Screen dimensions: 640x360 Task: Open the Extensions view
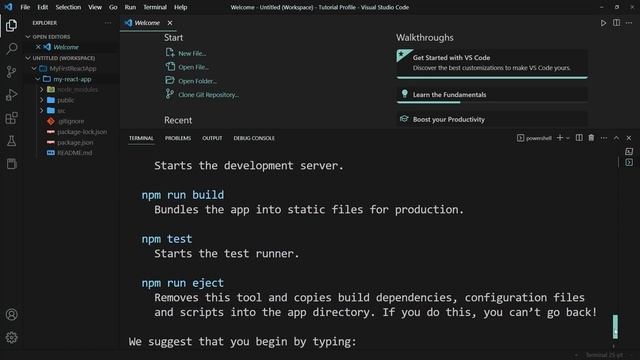11,118
